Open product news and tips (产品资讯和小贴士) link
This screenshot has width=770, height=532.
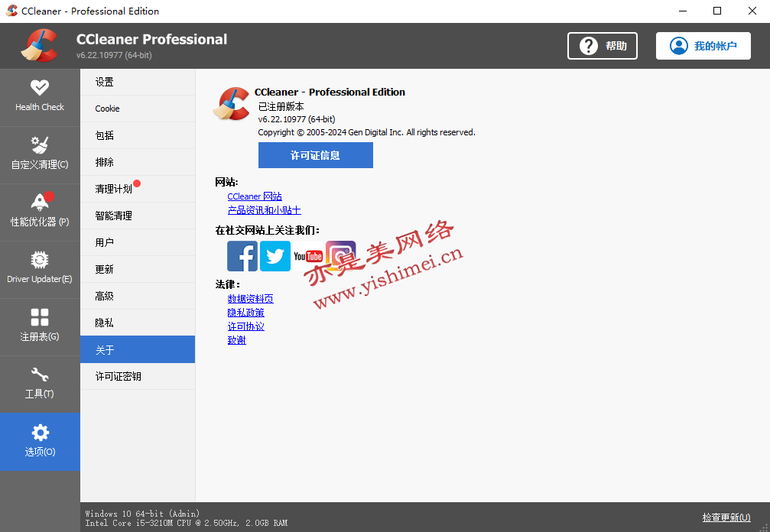[x=265, y=210]
